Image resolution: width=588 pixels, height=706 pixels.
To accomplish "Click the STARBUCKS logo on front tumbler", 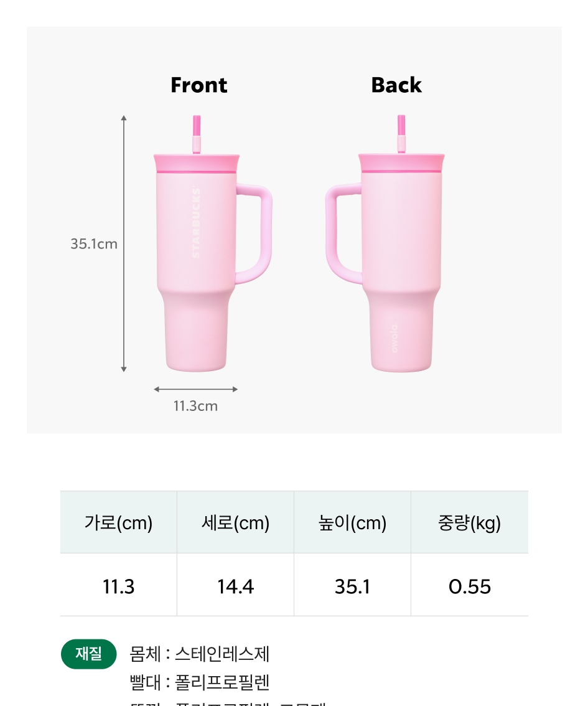I will 195,223.
